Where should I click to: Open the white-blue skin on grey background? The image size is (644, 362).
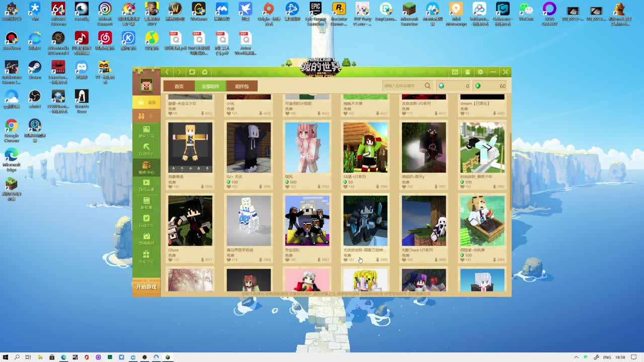[249, 221]
